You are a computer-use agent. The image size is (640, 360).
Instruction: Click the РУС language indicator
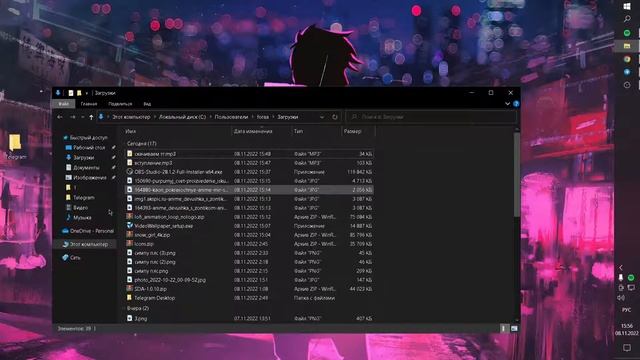627,310
